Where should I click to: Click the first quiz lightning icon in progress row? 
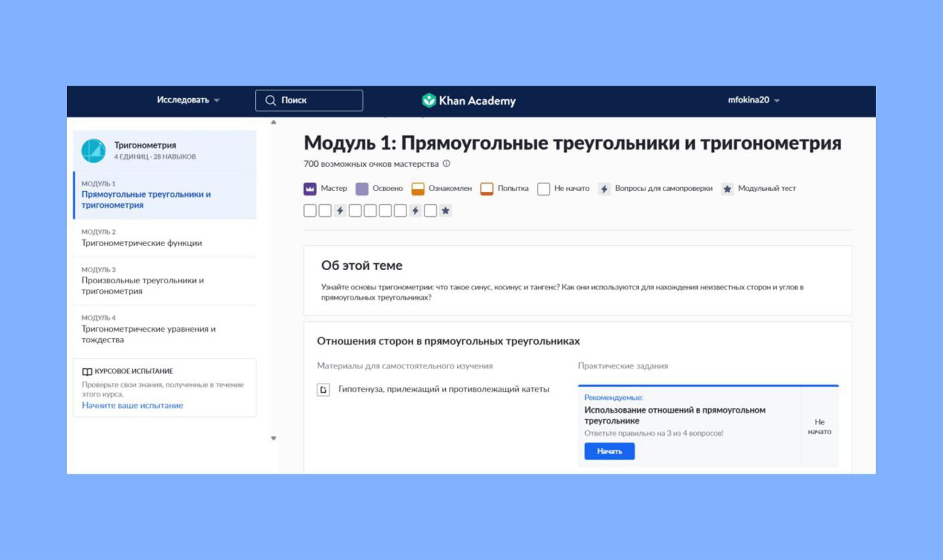[340, 211]
